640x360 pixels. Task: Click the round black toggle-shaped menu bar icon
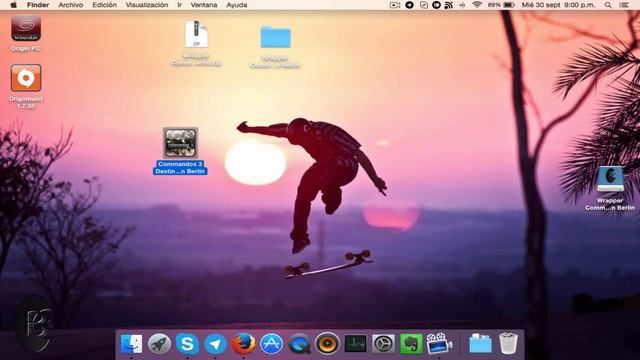[x=436, y=5]
